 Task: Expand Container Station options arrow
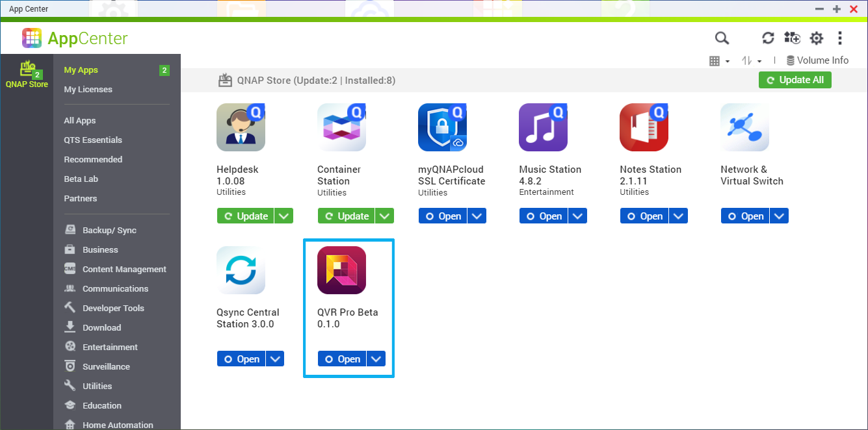(385, 216)
